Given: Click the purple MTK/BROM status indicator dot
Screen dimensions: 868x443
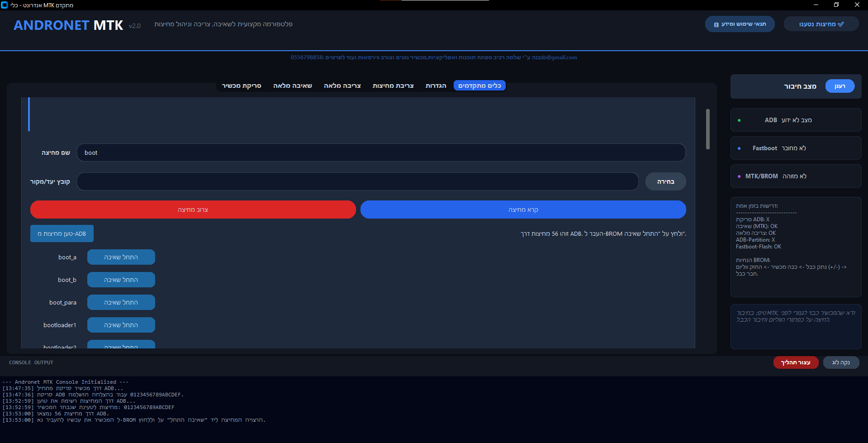Looking at the screenshot, I should (x=739, y=176).
